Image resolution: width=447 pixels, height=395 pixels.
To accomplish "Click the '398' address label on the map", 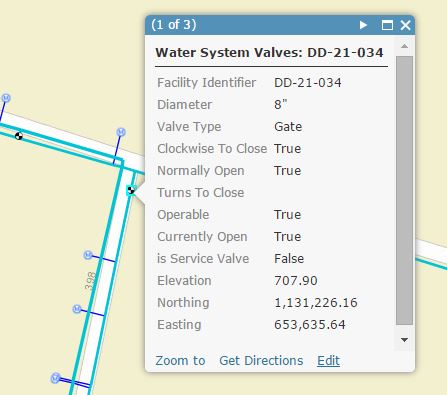I will [x=91, y=281].
